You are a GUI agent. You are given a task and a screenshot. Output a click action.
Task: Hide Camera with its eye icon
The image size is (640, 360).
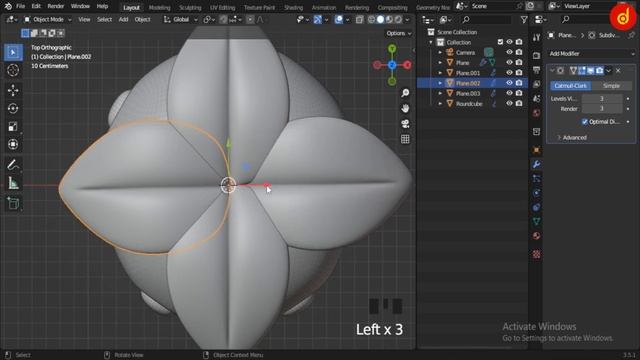509,52
